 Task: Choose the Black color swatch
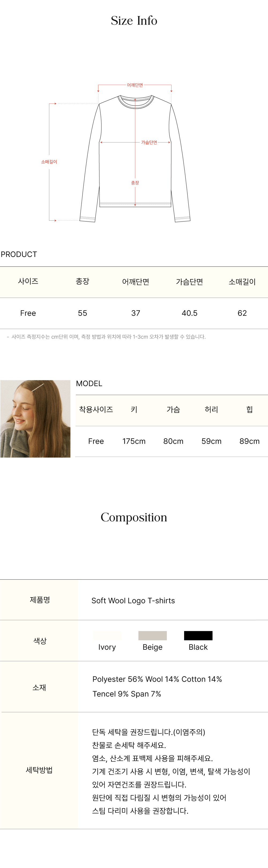pos(198,636)
